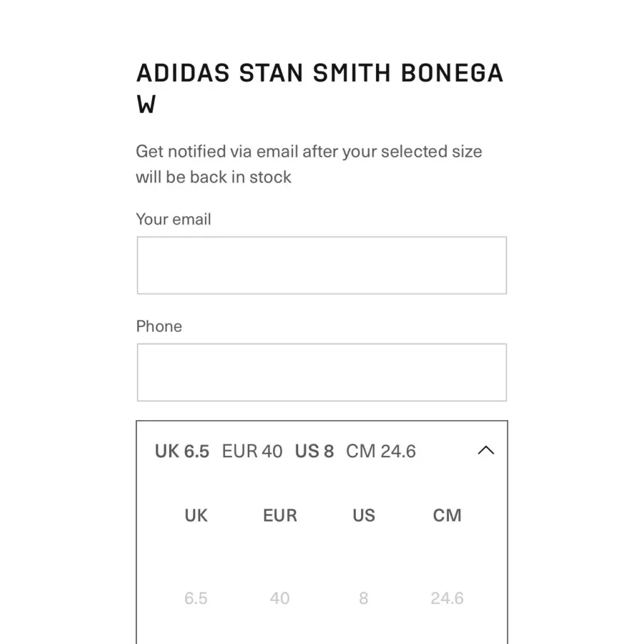
Task: Choose the CM column header
Action: coord(447,515)
